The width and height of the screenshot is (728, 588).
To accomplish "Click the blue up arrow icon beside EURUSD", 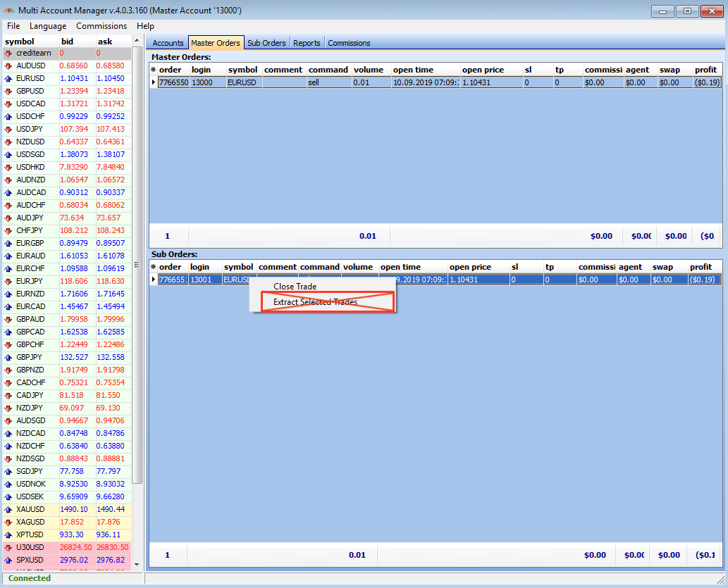I will [8, 78].
